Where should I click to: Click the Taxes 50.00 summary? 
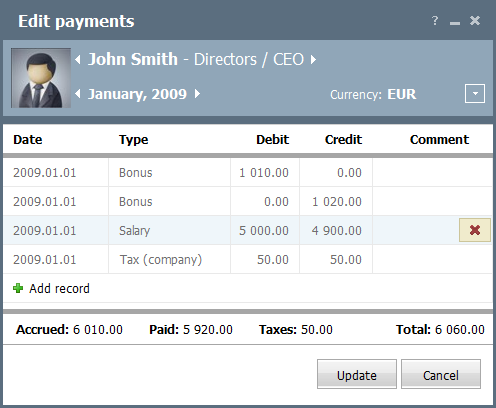[296, 330]
